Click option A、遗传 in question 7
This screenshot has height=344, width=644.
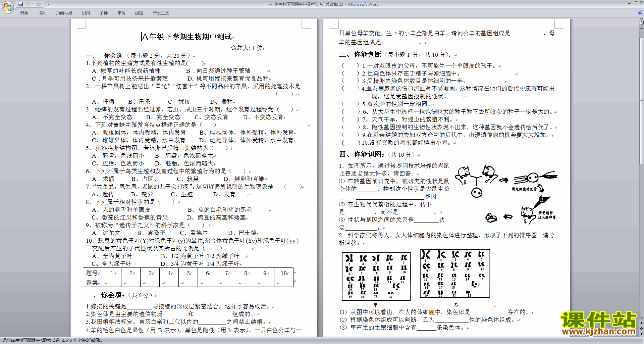coord(103,194)
